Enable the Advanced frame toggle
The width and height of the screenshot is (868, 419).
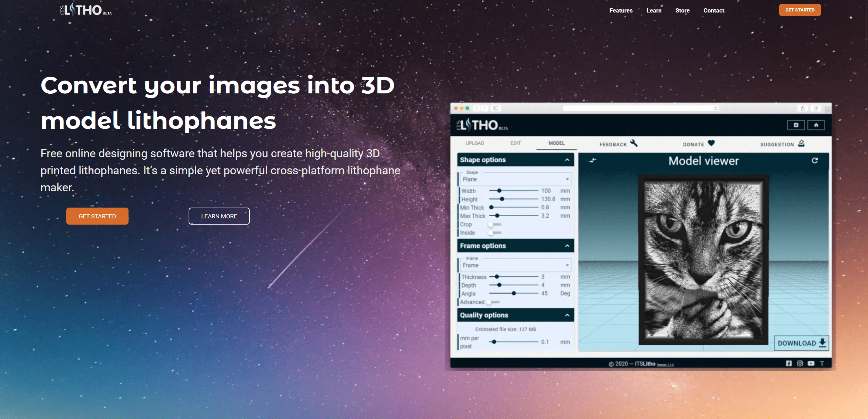click(493, 302)
